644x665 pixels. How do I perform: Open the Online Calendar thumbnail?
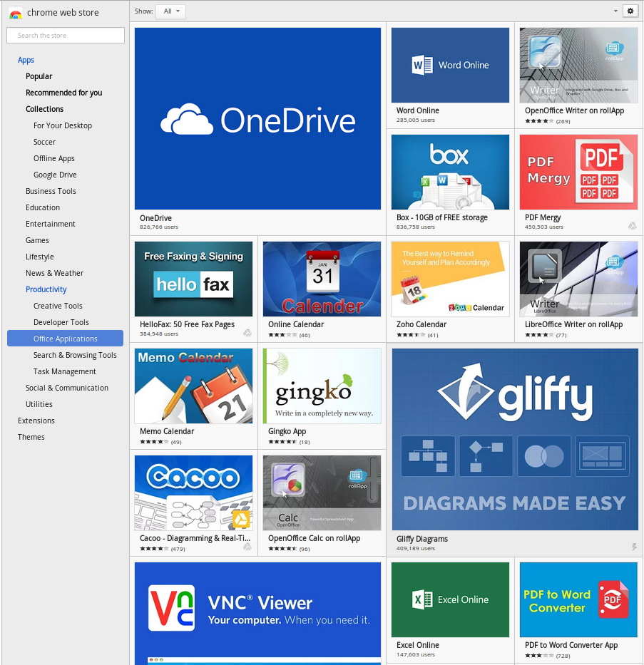click(x=322, y=279)
